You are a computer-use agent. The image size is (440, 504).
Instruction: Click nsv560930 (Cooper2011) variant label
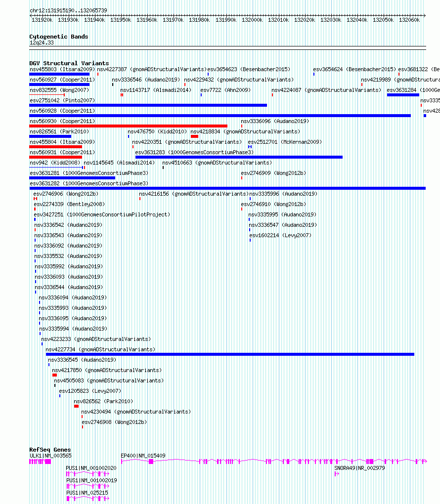tap(62, 121)
